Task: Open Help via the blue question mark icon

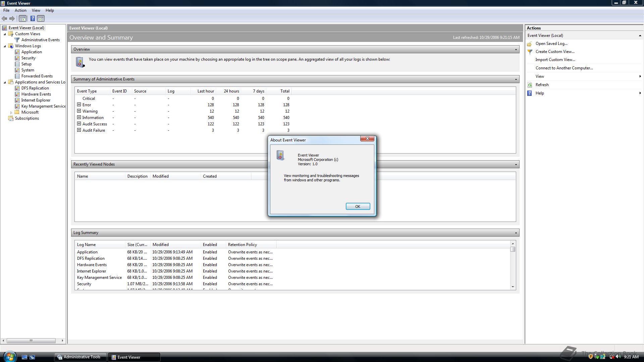Action: click(33, 19)
